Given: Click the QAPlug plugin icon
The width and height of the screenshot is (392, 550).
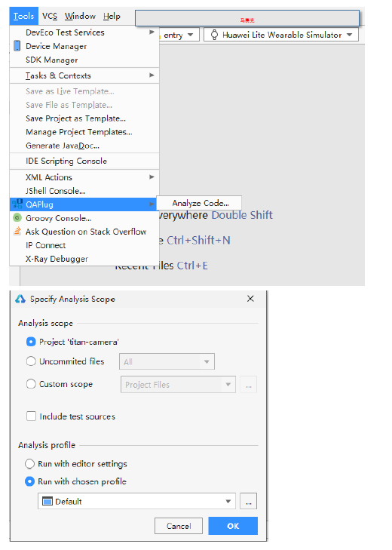Looking at the screenshot, I should [17, 204].
